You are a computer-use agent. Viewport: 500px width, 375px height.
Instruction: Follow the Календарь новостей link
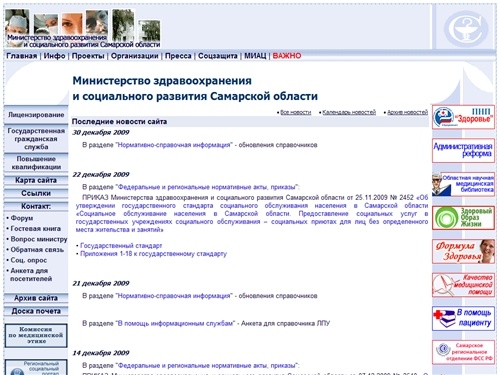click(x=349, y=112)
